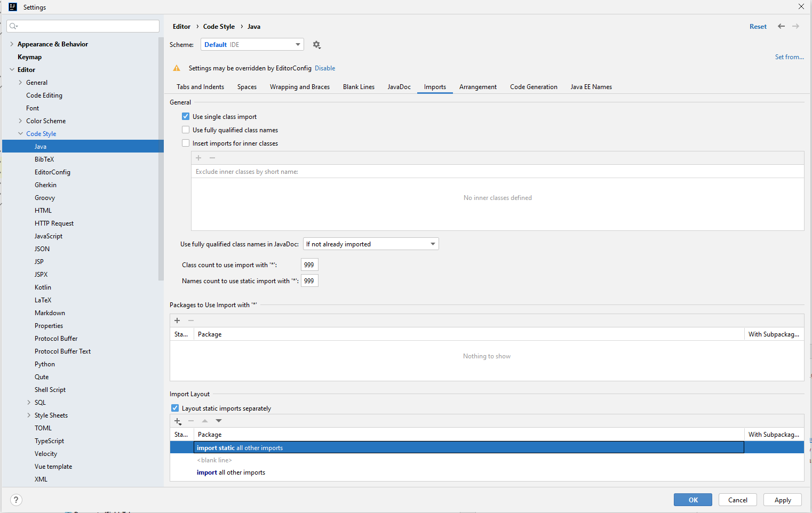This screenshot has height=513, width=812.
Task: Open help with the question mark icon
Action: pyautogui.click(x=15, y=500)
